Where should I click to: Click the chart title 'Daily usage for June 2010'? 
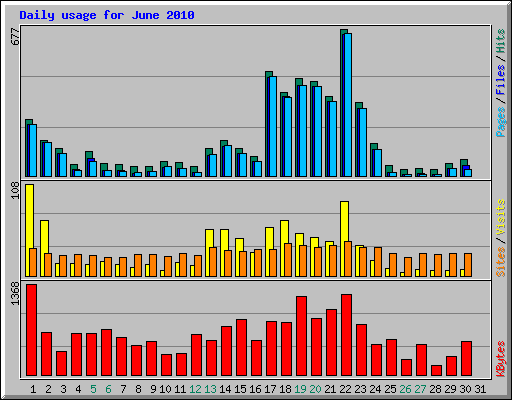click(x=107, y=15)
